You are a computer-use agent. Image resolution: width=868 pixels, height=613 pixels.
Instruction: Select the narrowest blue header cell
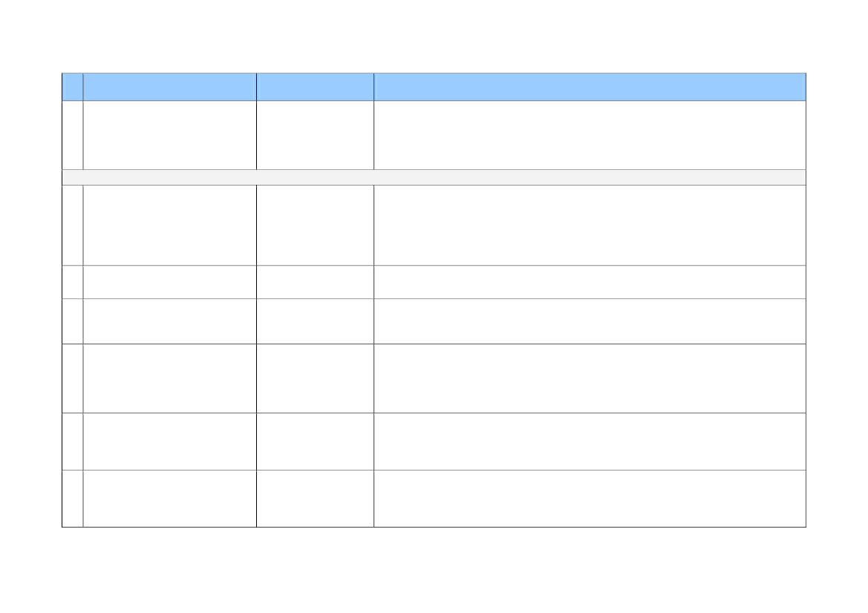coord(73,87)
